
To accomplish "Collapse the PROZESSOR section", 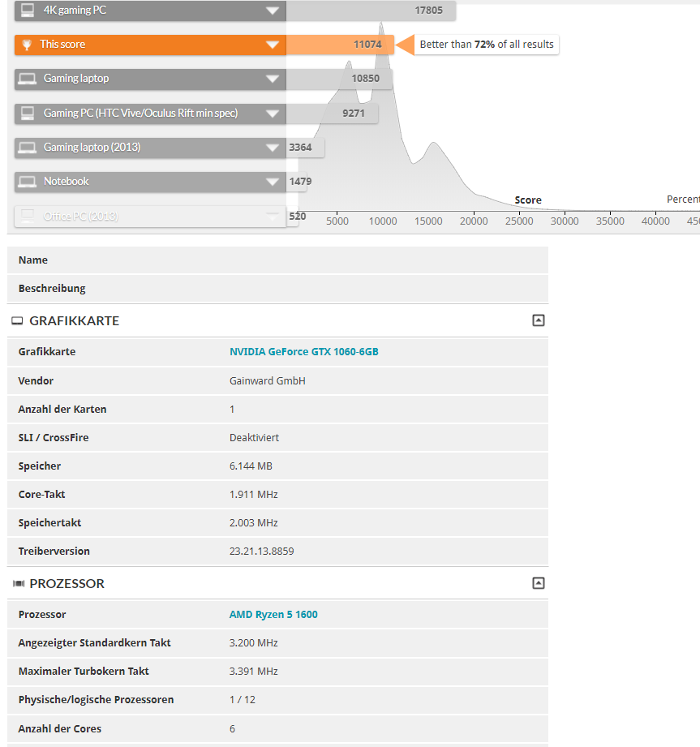I will pyautogui.click(x=538, y=583).
